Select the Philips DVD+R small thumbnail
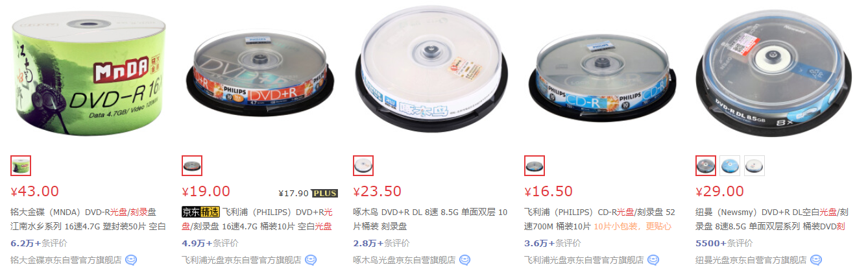868x269 pixels. pos(192,166)
